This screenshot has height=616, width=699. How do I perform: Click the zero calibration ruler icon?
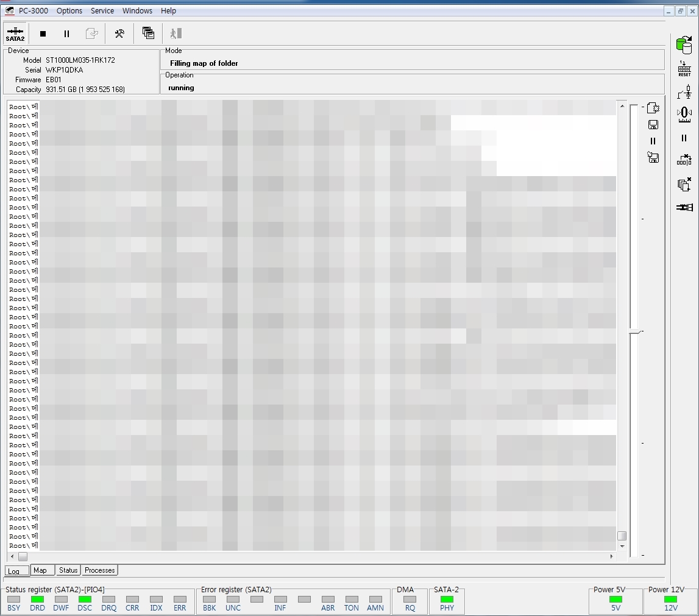[684, 115]
